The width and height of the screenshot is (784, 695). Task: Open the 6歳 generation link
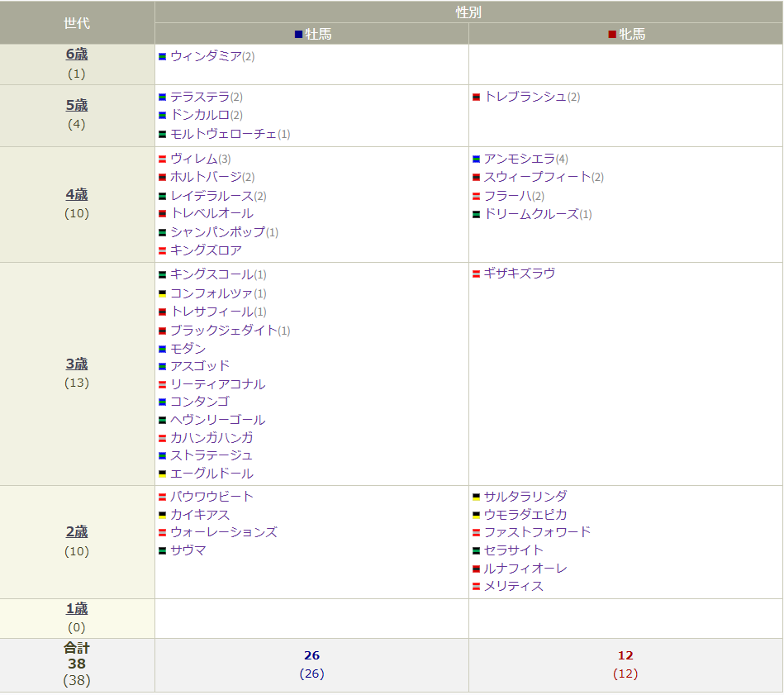tap(77, 55)
